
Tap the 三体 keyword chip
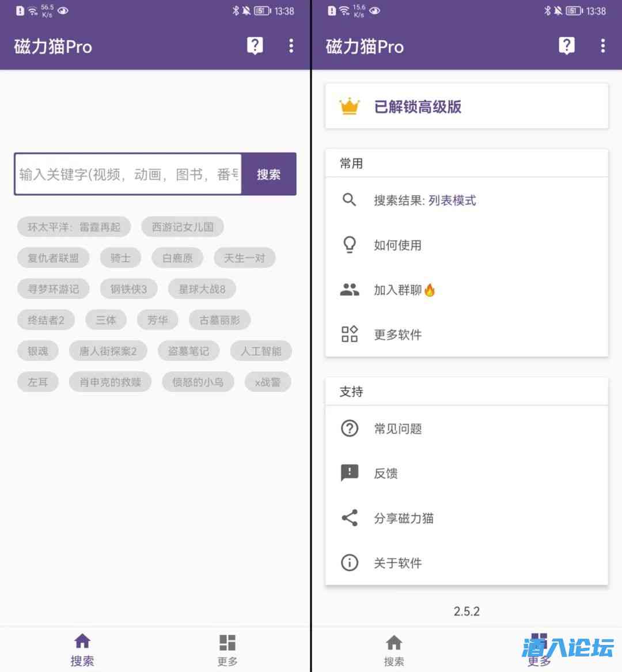[105, 320]
